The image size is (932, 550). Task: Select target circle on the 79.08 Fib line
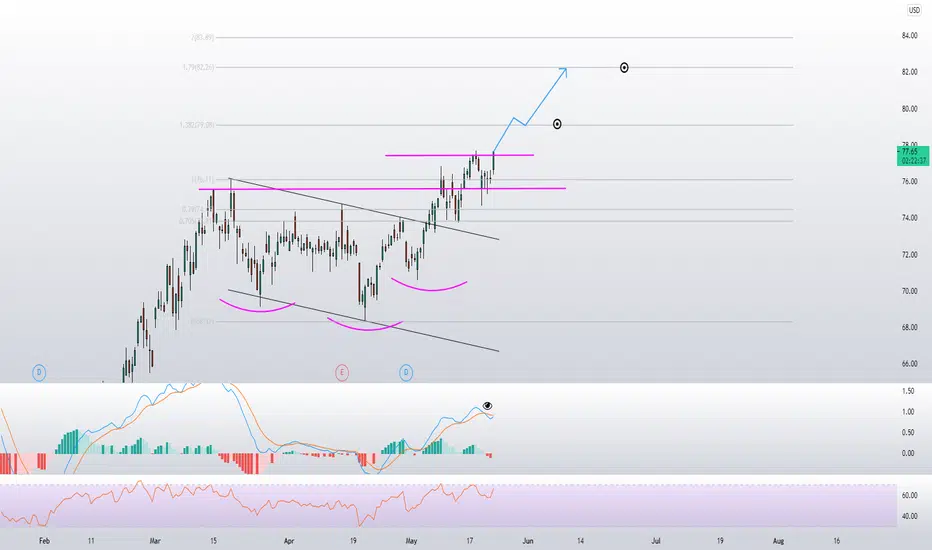coord(557,124)
